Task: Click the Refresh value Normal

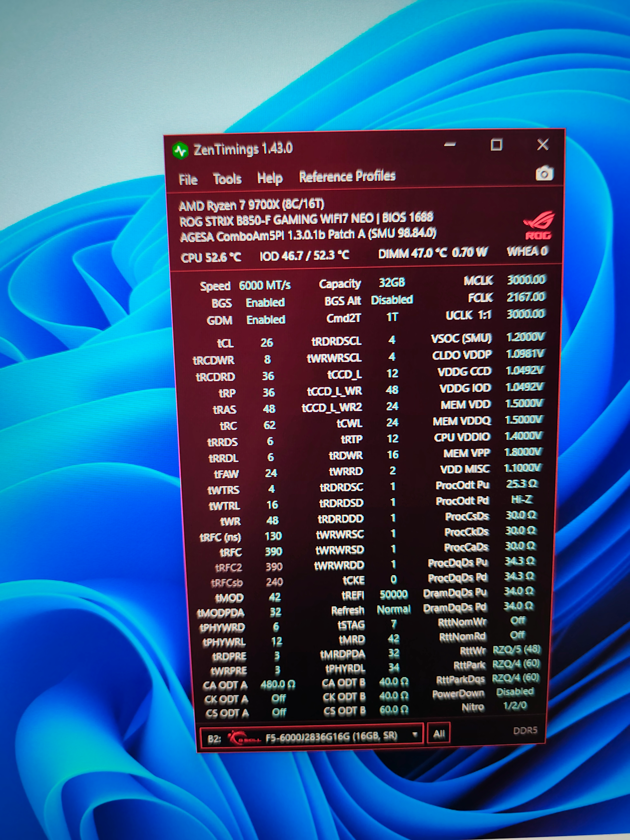Action: tap(394, 609)
